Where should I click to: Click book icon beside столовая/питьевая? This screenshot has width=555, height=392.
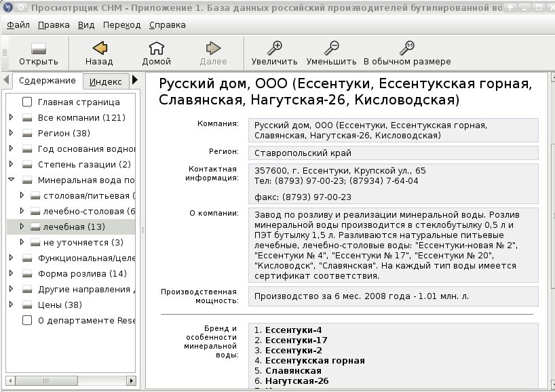(35, 195)
